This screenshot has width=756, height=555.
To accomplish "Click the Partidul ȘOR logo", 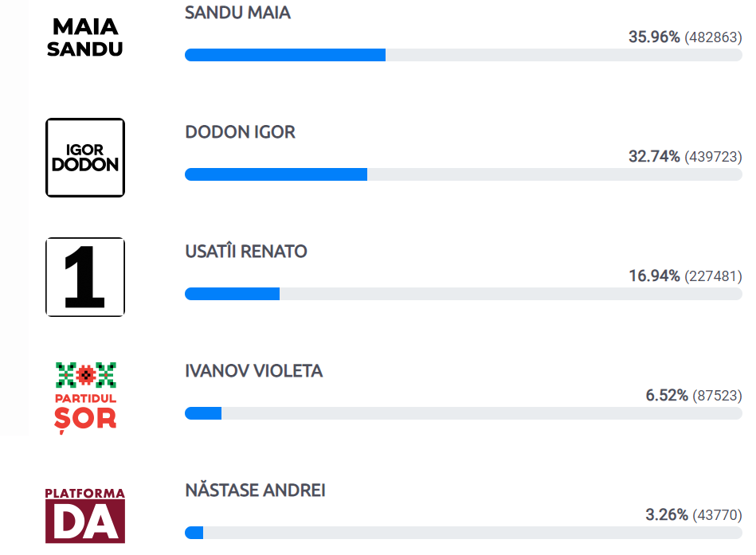I will pyautogui.click(x=85, y=397).
